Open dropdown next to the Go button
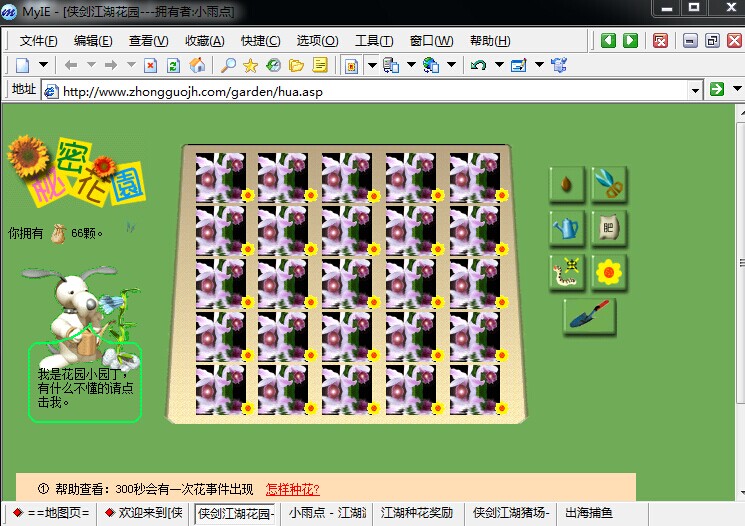Screen dimensions: 745x526 pyautogui.click(x=737, y=89)
